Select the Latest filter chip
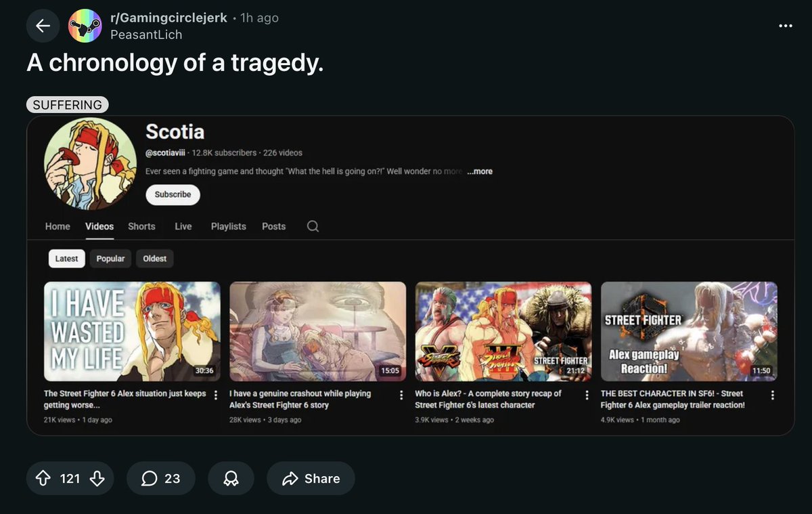The width and height of the screenshot is (812, 514). 66,258
